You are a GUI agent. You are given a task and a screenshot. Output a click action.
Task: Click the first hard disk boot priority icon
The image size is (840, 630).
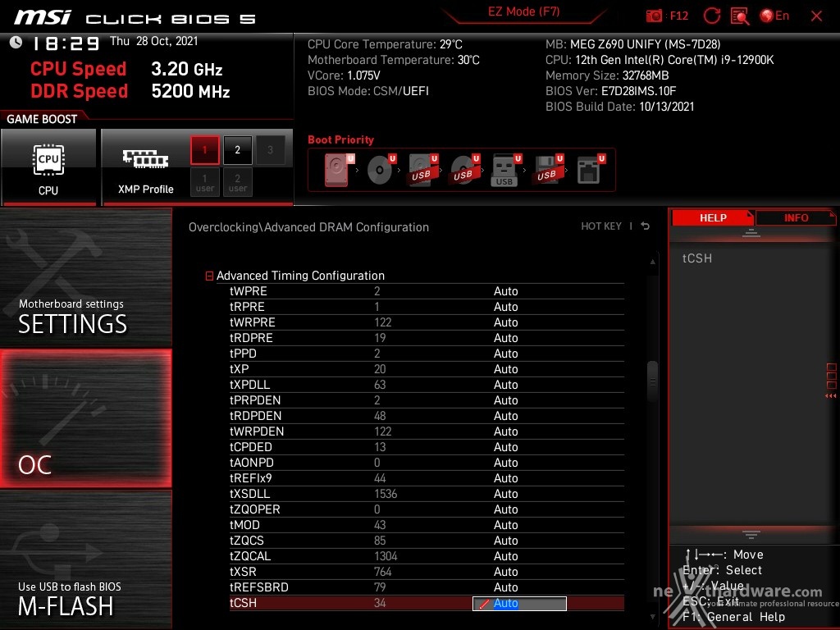point(338,170)
